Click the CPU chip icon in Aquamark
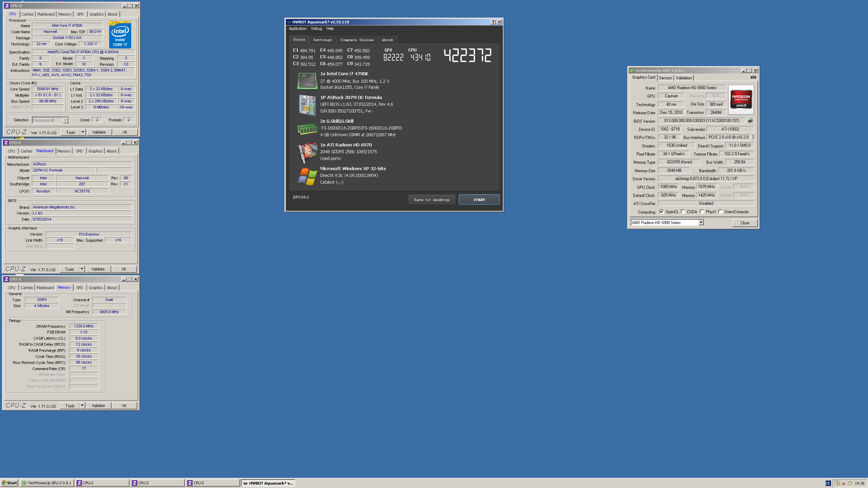Viewport: 868px width, 488px height. click(307, 81)
